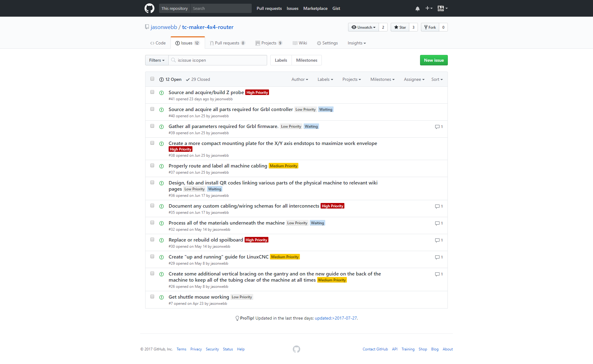Switch to the Code tab
Screen dimensions: 593x364
(x=158, y=43)
